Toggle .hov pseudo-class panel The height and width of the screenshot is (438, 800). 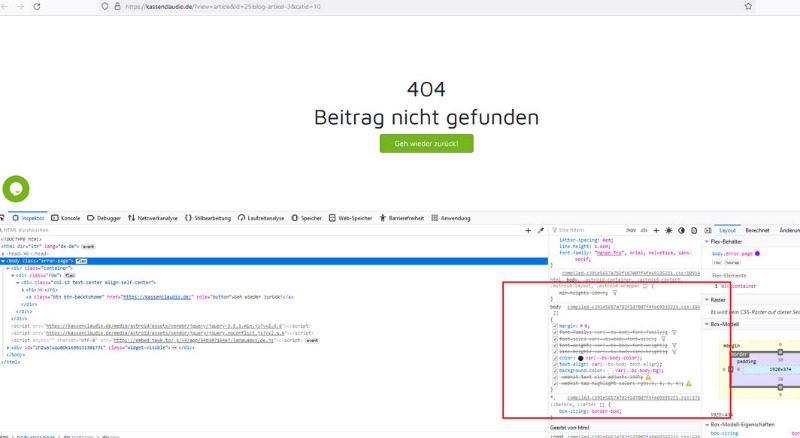point(631,230)
